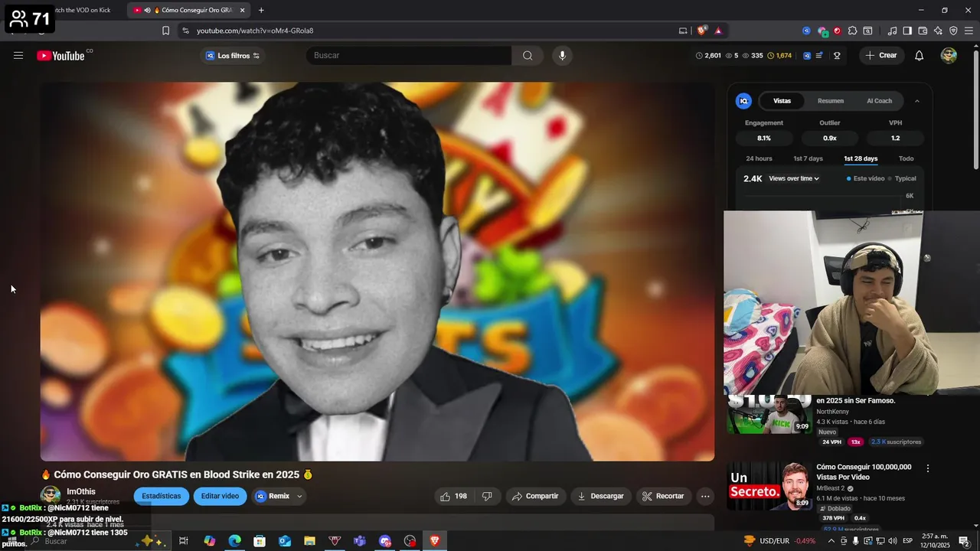
Task: Open File Explorer from taskbar
Action: point(309,541)
